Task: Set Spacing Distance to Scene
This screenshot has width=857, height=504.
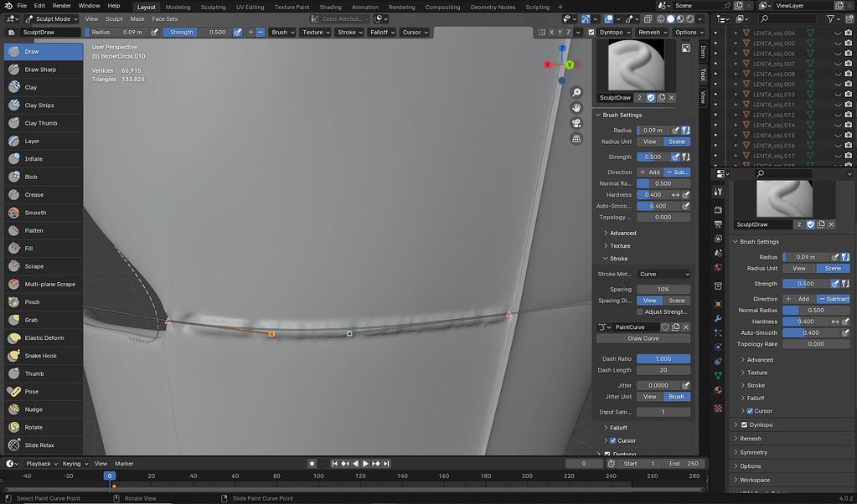Action: pos(677,301)
